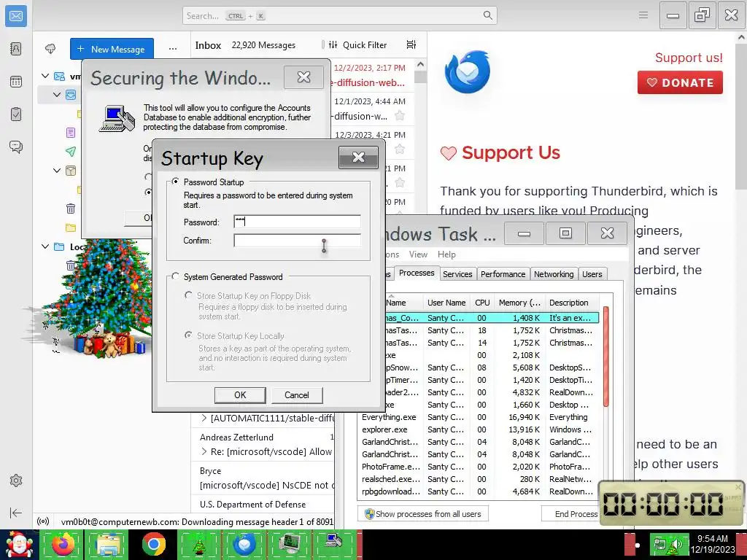
Task: Open the Help menu in Task Manager
Action: (446, 254)
